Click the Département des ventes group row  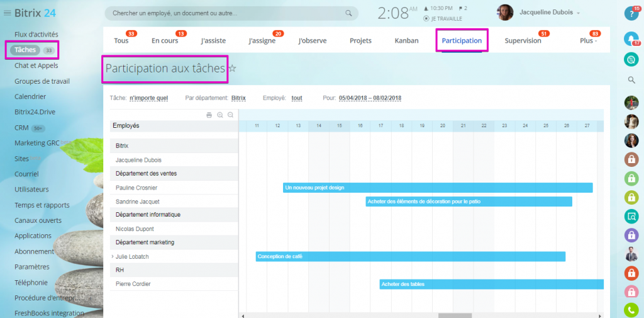click(174, 174)
